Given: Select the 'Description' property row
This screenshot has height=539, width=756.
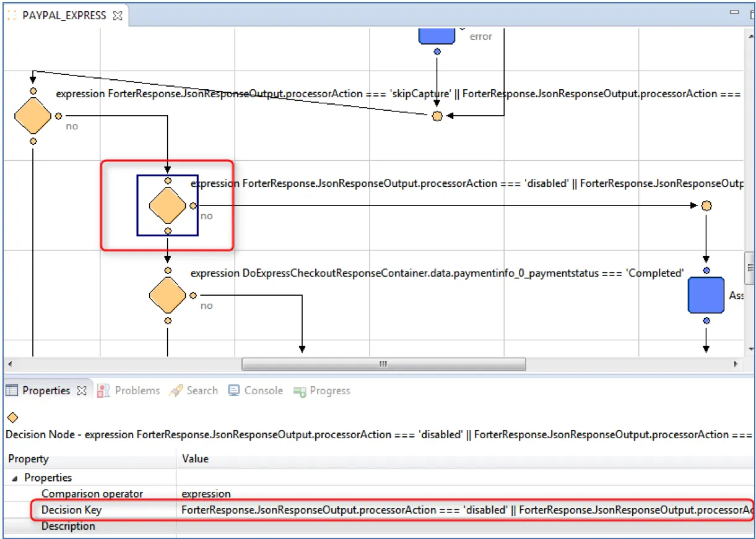Looking at the screenshot, I should [379, 526].
